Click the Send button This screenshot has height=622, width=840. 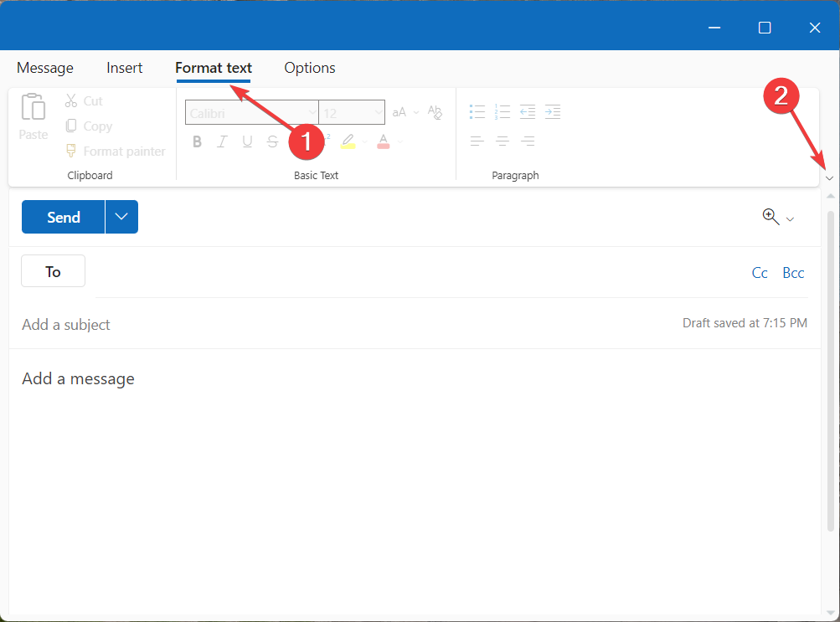coord(62,216)
